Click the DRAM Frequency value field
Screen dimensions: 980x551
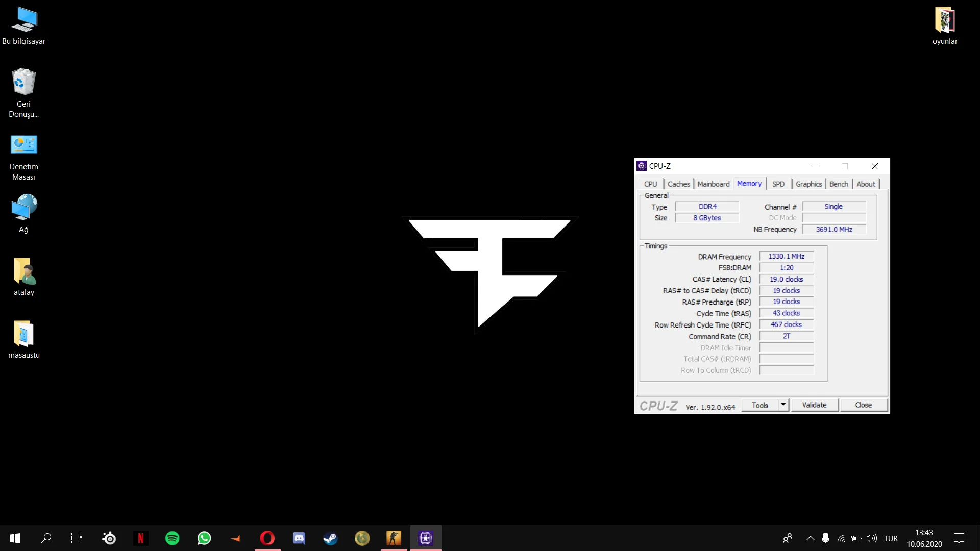click(x=786, y=256)
